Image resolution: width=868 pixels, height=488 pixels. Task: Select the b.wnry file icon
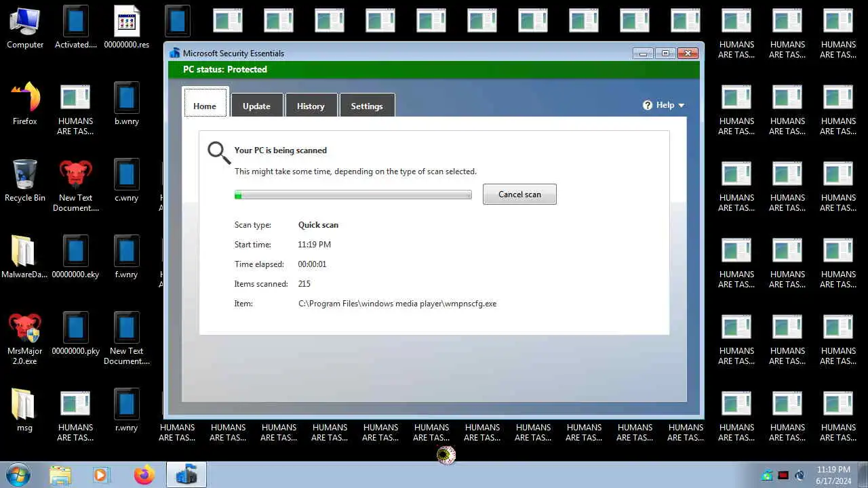pos(127,104)
